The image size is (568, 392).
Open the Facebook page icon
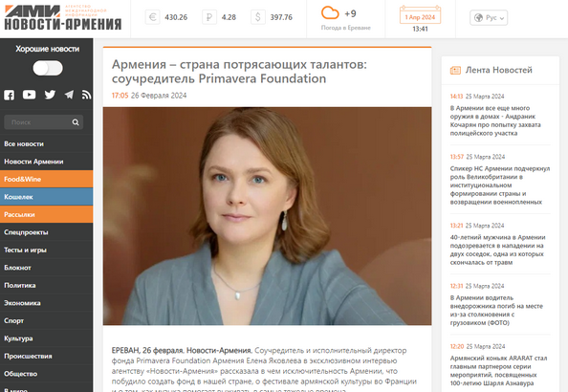pos(9,96)
